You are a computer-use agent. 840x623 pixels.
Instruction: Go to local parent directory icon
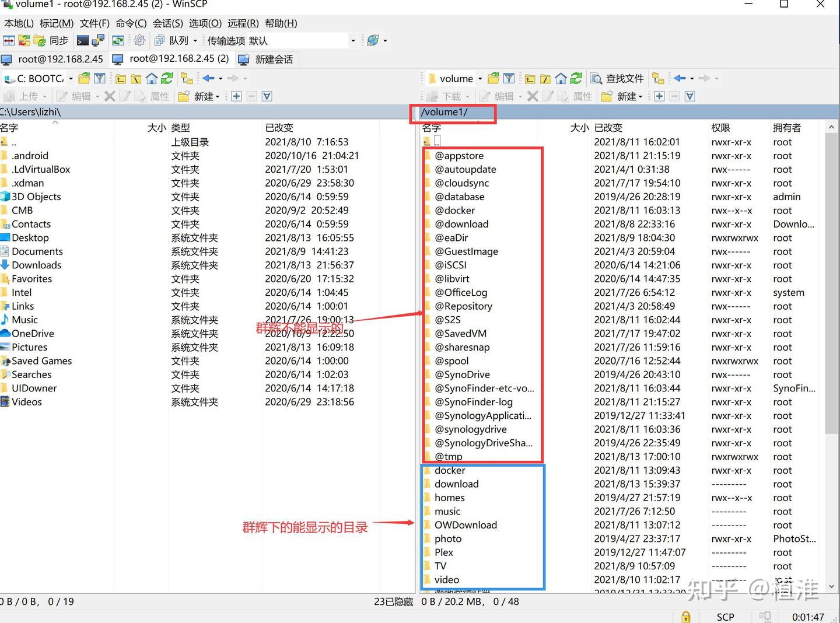point(121,78)
